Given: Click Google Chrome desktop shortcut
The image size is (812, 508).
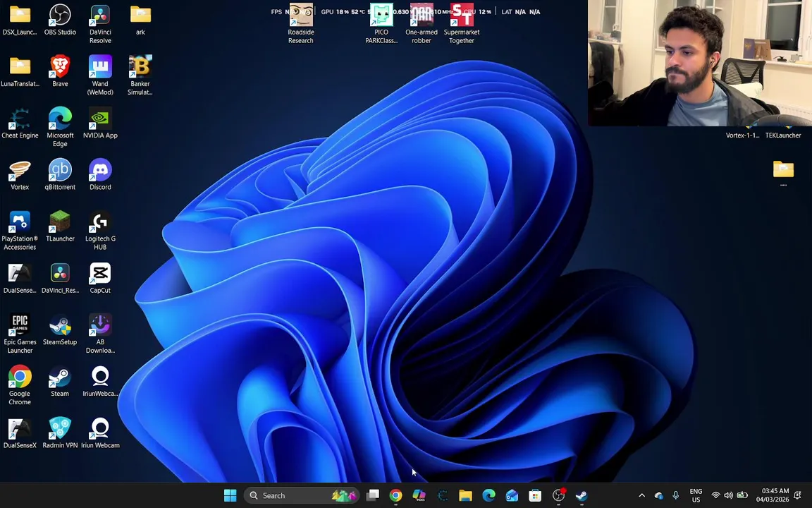Looking at the screenshot, I should pyautogui.click(x=20, y=386).
